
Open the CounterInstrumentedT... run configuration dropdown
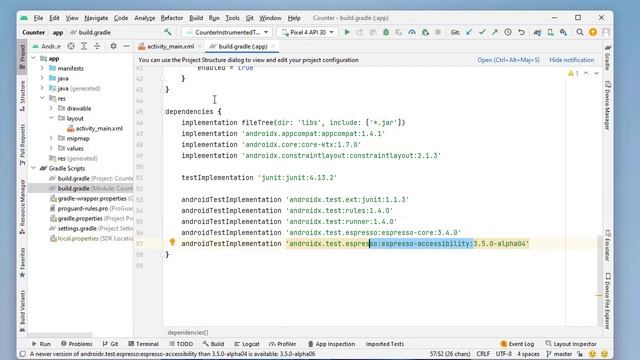(227, 32)
